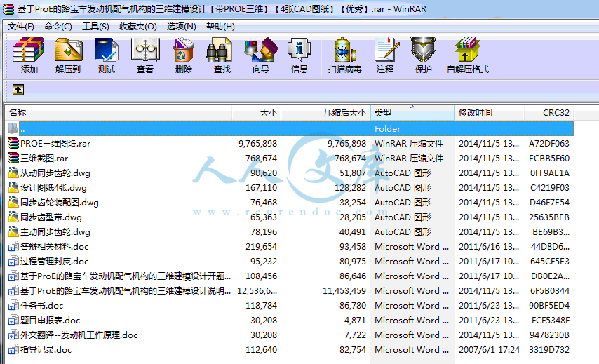This screenshot has width=599, height=364.
Task: Click the icon of 设计图纸4张.dwg
Action: 13,187
